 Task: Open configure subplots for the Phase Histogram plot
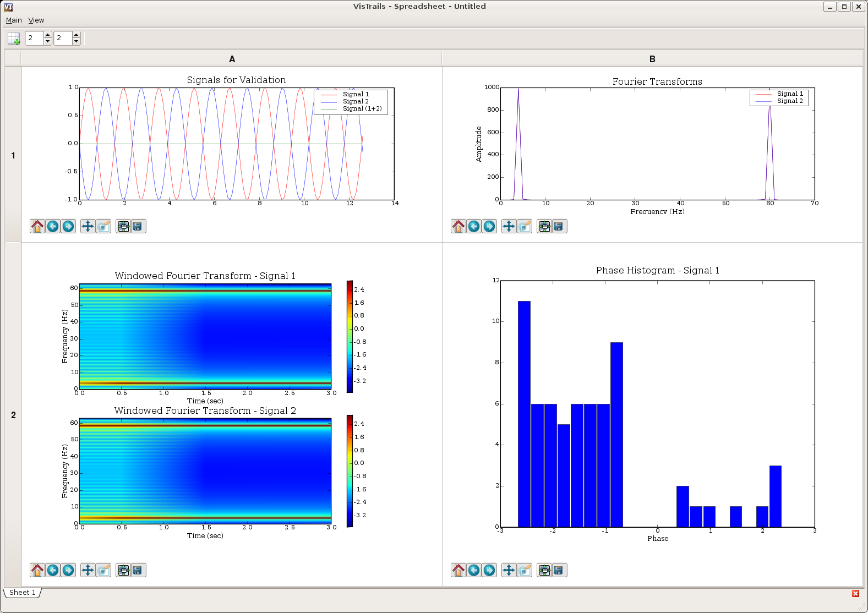coord(544,570)
